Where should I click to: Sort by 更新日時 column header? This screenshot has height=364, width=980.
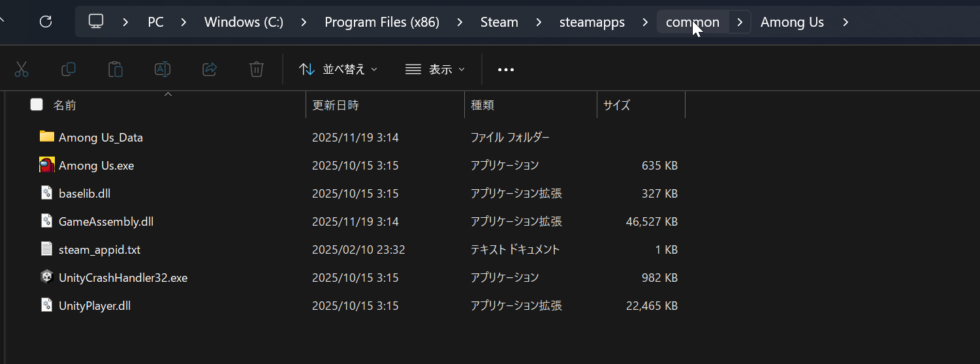click(335, 104)
